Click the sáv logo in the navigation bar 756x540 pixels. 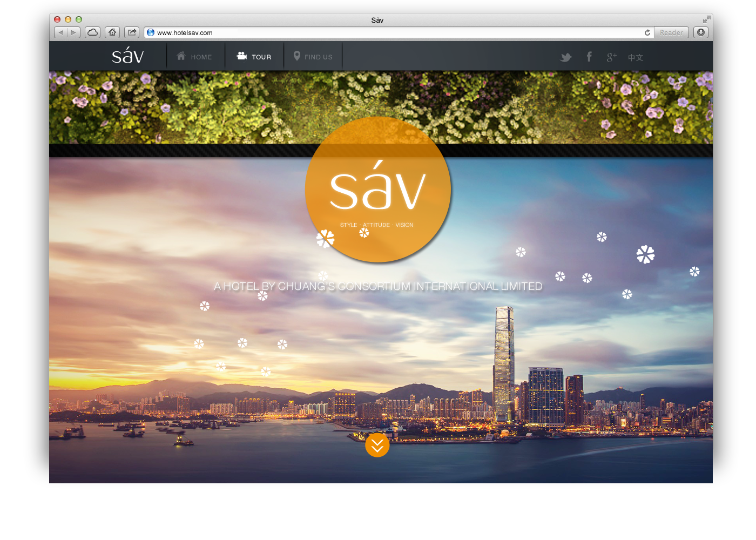point(128,55)
